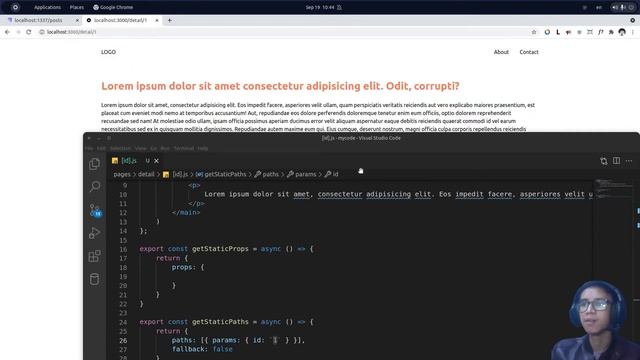The image size is (640, 360).
Task: Select the localhost:3000/detail/1 Chrome tab
Action: [x=120, y=20]
